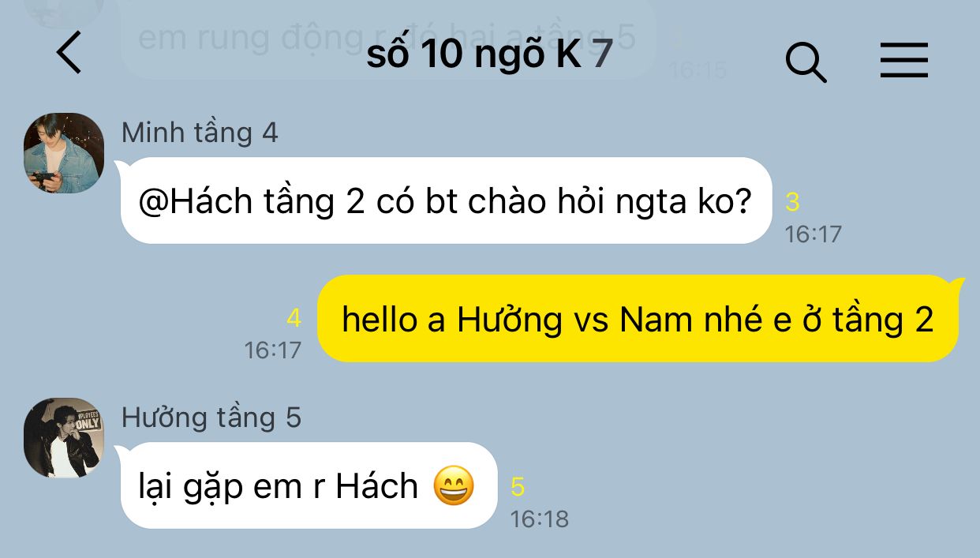
Task: Open the hamburger chat menu
Action: tap(904, 60)
